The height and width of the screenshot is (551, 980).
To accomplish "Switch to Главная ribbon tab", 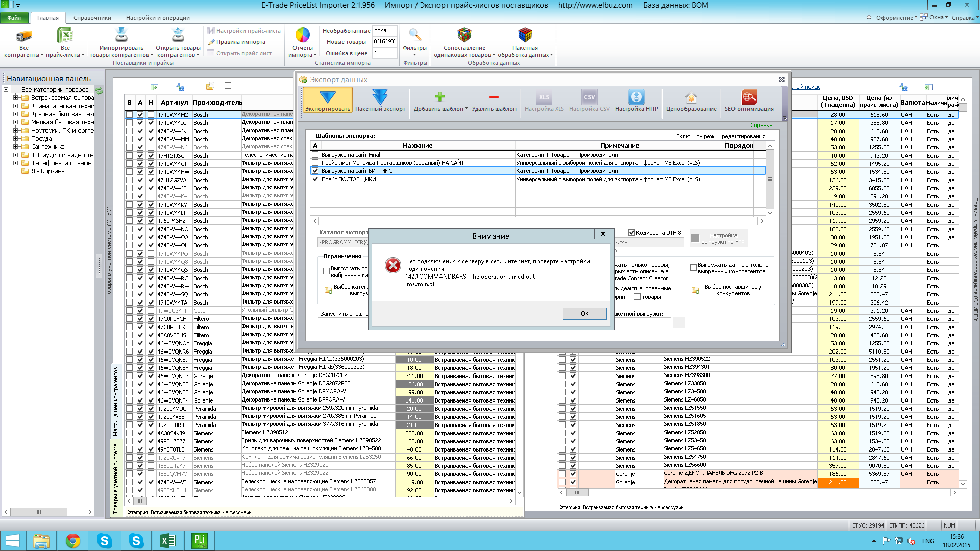I will [48, 18].
